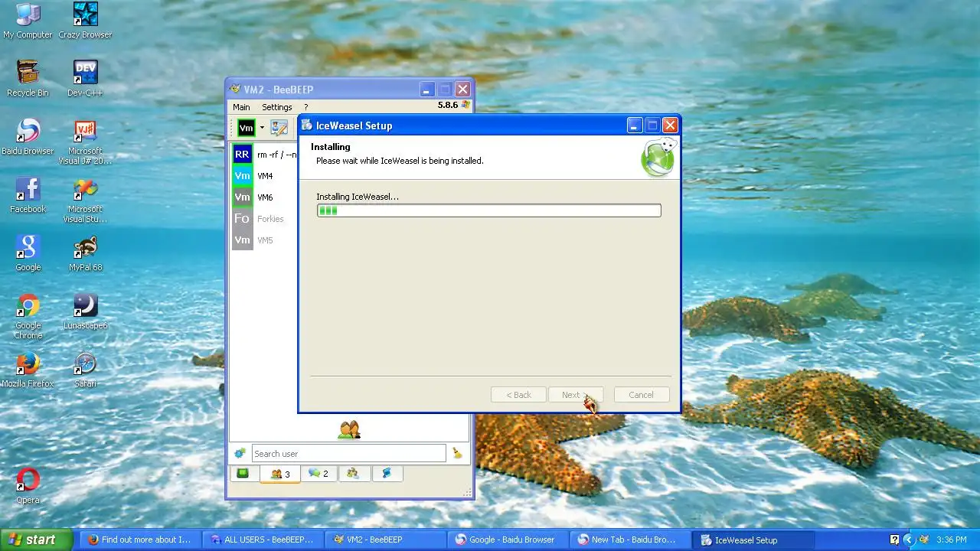Switch to BeeBEEP users tab showing 3
Image resolution: width=980 pixels, height=551 pixels.
point(280,474)
